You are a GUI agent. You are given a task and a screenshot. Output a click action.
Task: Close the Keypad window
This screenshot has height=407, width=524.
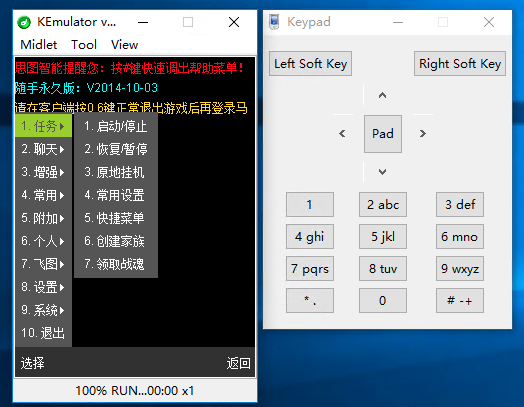[489, 22]
